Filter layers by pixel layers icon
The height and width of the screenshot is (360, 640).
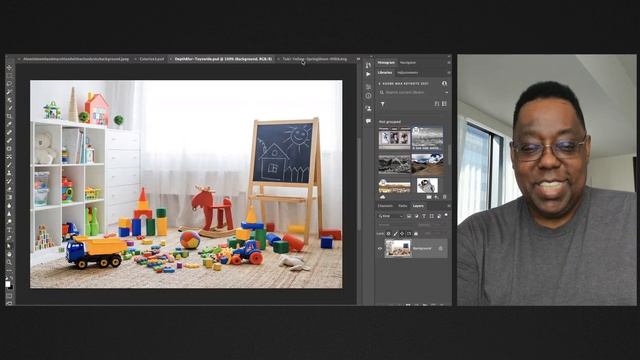pyautogui.click(x=409, y=216)
